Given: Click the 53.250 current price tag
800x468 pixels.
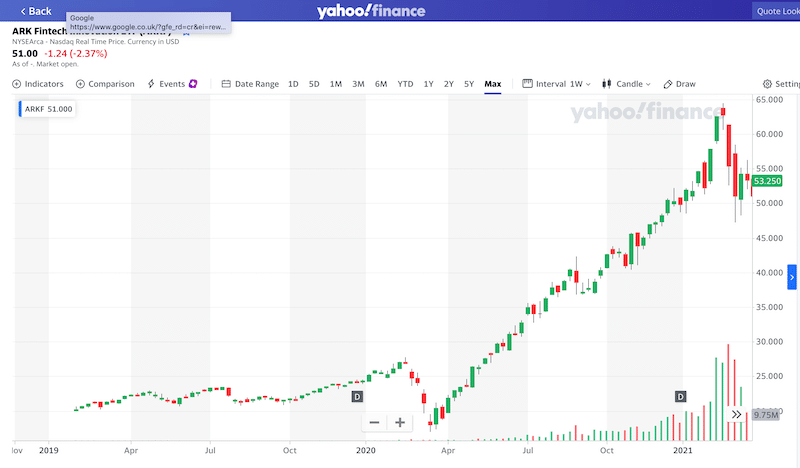Looking at the screenshot, I should 767,181.
